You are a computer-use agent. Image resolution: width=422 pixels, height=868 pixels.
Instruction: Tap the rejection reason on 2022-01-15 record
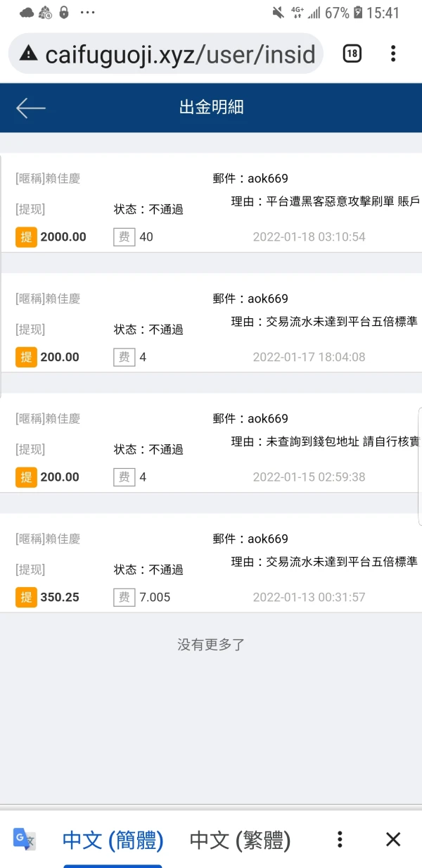pyautogui.click(x=325, y=442)
